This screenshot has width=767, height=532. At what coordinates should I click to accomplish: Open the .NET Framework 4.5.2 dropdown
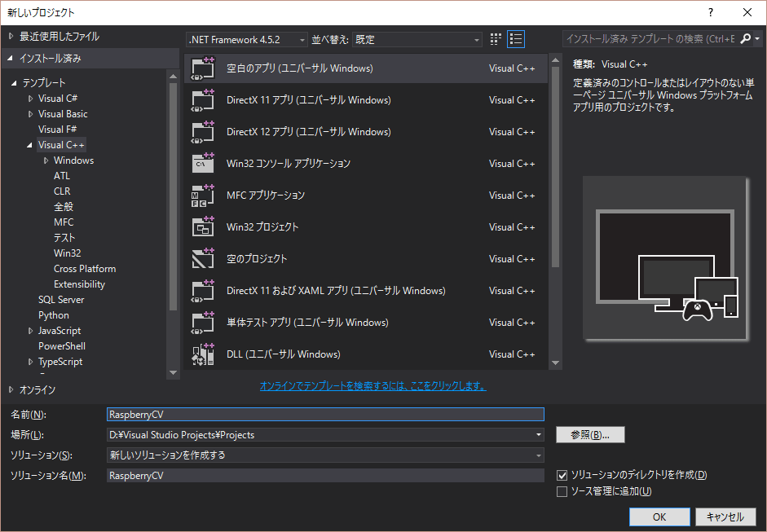[x=247, y=39]
